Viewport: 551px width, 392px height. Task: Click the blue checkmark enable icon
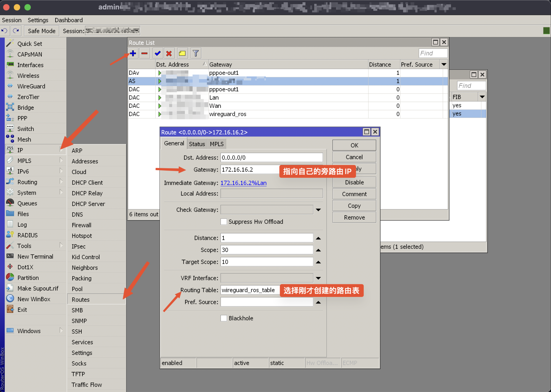click(x=158, y=53)
